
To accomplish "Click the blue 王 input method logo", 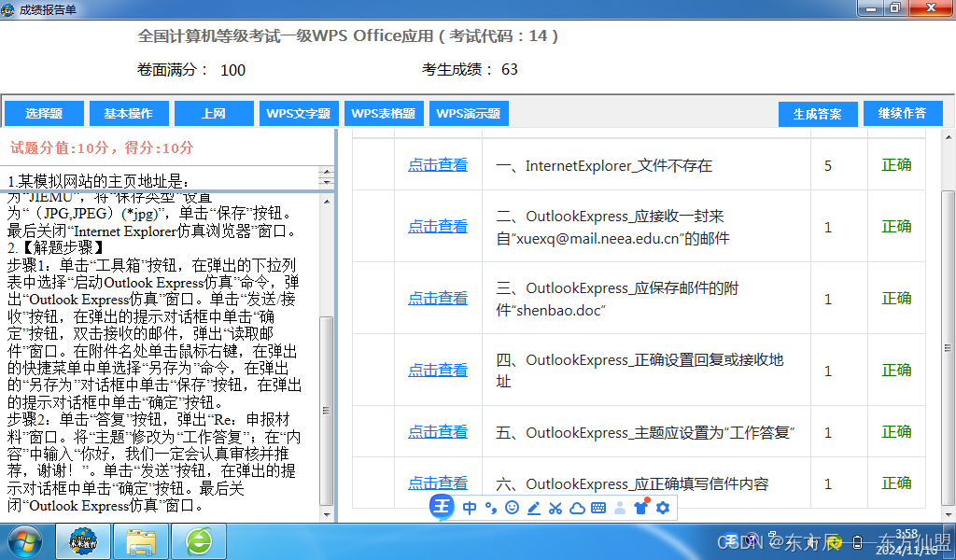I will [442, 507].
